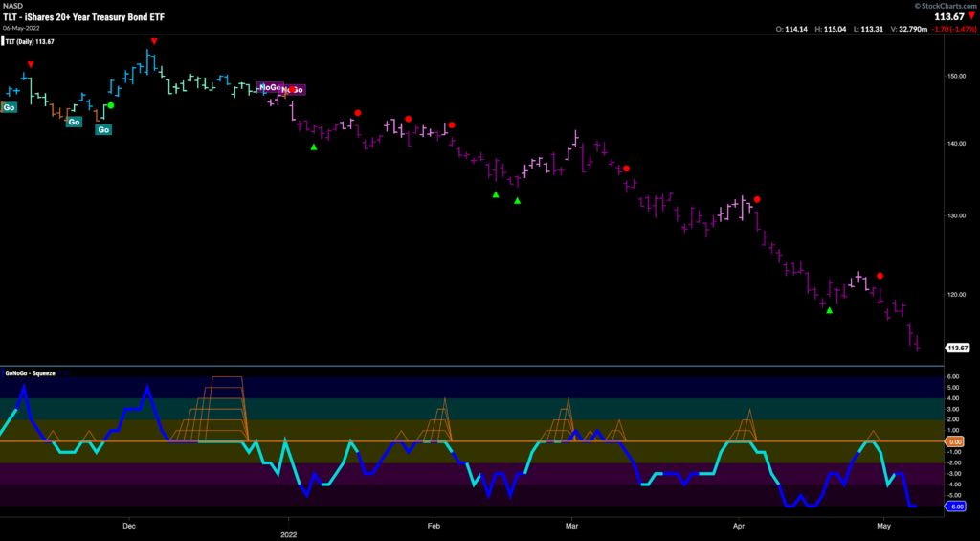The image size is (980, 541).
Task: Select the middle of the three Go labels
Action: coord(74,122)
